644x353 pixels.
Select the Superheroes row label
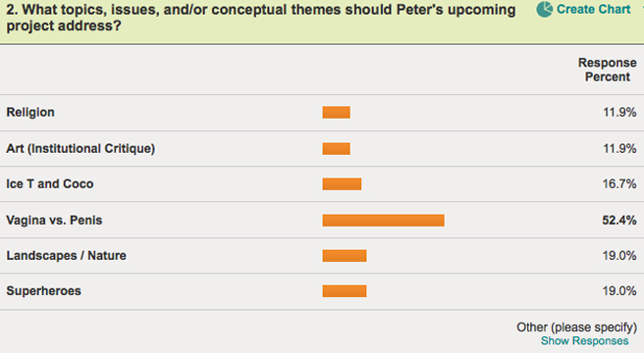pos(43,291)
